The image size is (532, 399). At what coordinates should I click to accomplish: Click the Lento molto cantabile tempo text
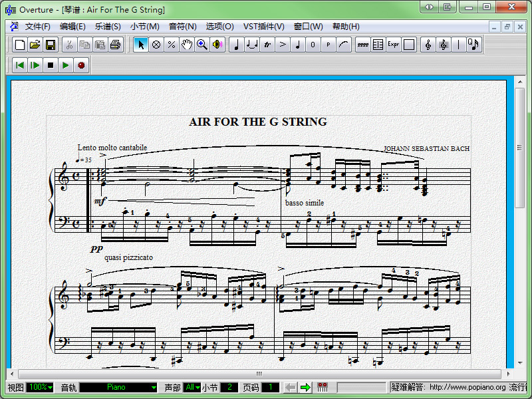click(112, 148)
